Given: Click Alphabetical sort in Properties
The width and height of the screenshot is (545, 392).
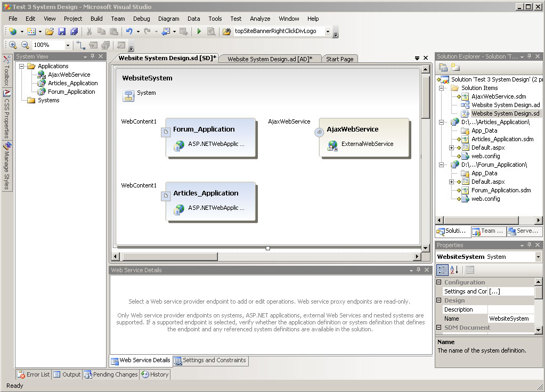Looking at the screenshot, I should pos(454,269).
